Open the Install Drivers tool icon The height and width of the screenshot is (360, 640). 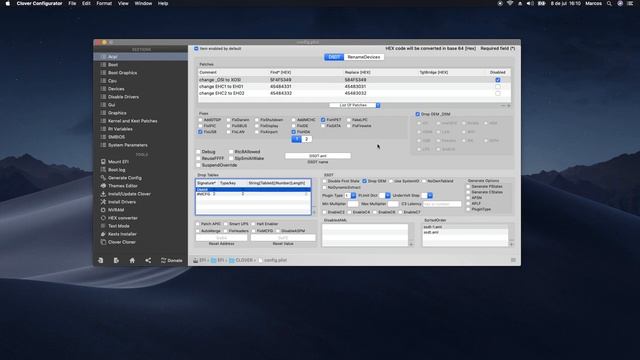click(103, 202)
